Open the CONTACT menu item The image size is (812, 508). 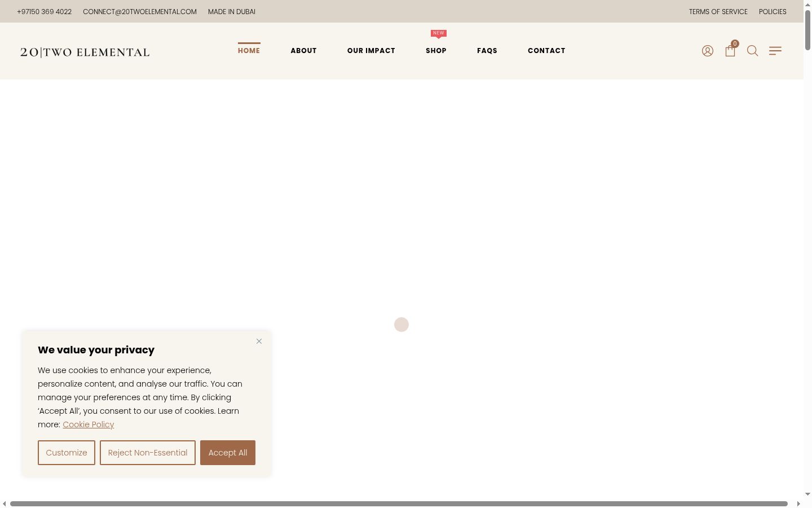pyautogui.click(x=546, y=51)
